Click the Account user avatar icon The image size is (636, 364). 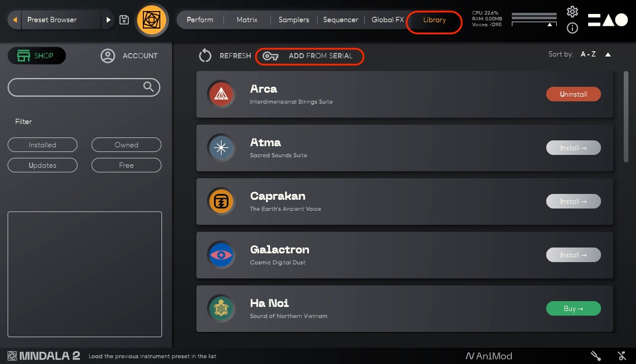click(108, 55)
